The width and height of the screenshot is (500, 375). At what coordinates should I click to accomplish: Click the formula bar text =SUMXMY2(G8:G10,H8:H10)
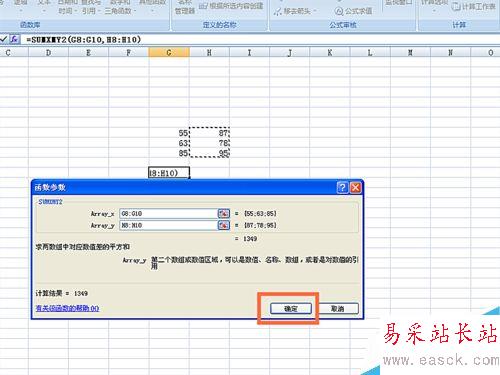pyautogui.click(x=84, y=40)
